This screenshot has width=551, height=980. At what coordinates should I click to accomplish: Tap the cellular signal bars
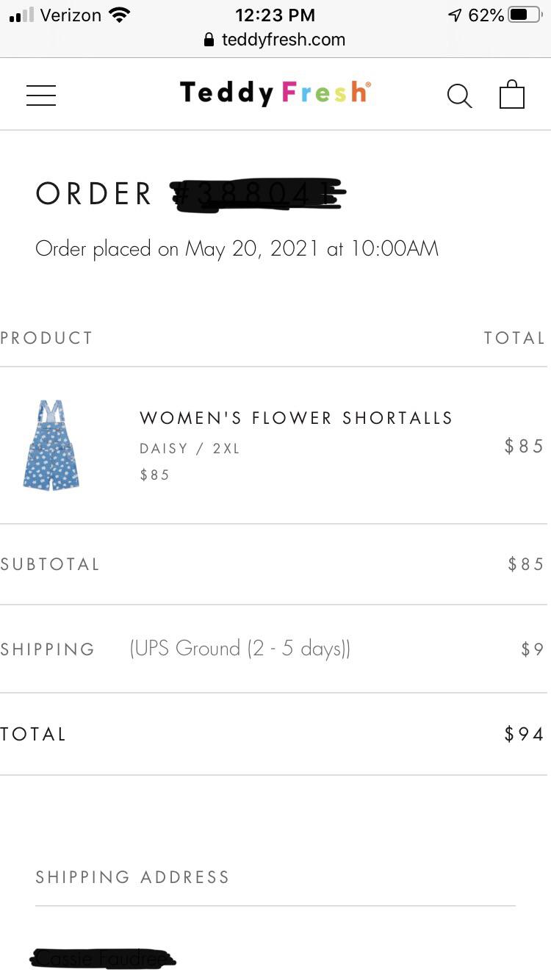pyautogui.click(x=22, y=15)
